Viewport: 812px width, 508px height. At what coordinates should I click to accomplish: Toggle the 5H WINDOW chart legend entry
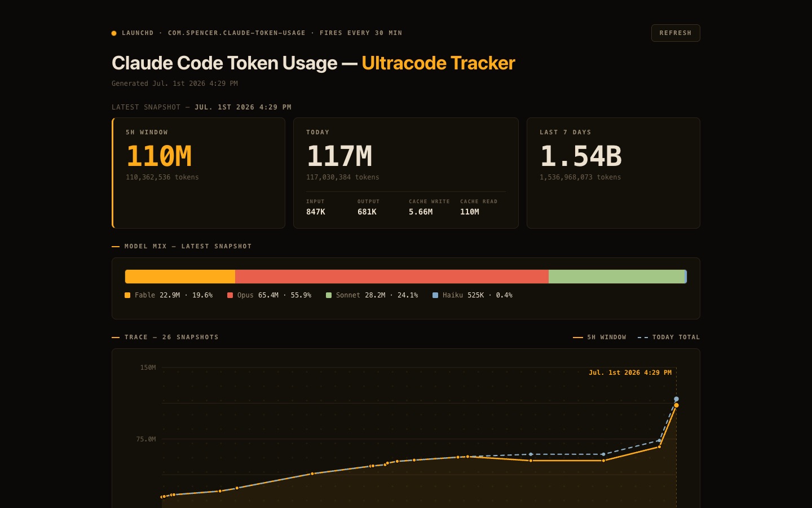[599, 337]
